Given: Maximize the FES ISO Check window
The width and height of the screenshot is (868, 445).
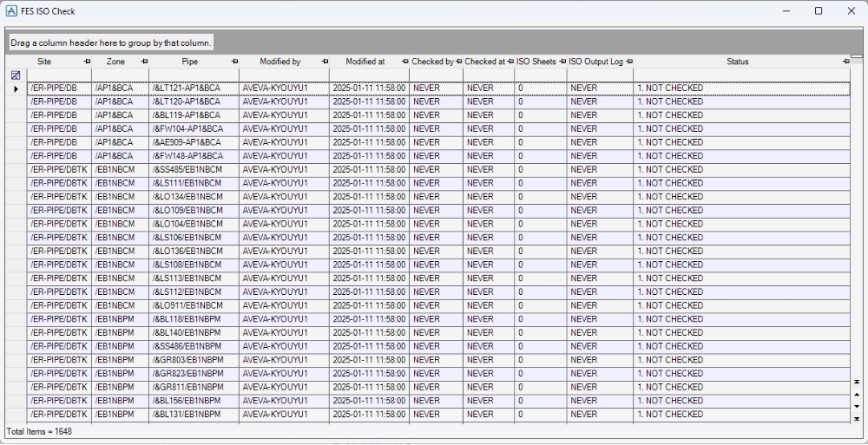Looking at the screenshot, I should coord(818,11).
